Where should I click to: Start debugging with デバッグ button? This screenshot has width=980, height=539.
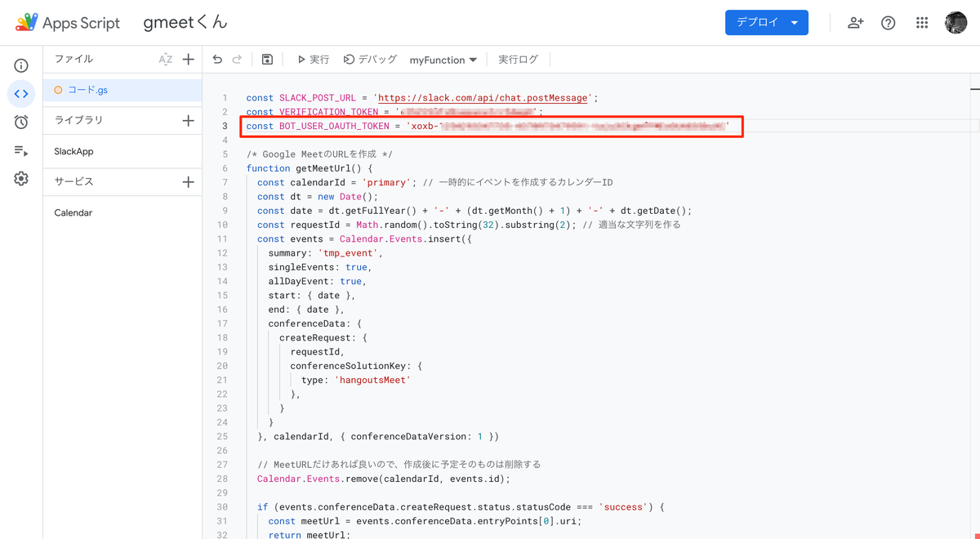click(x=370, y=60)
